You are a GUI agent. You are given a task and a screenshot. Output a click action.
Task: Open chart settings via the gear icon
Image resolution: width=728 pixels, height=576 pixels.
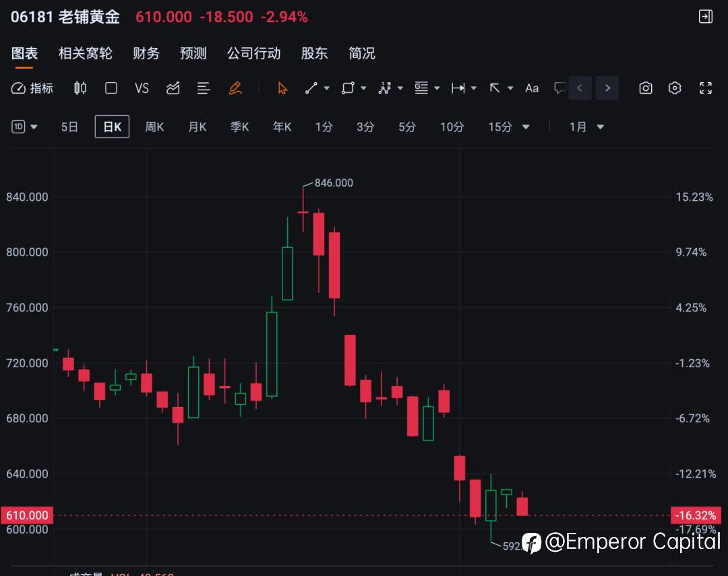pyautogui.click(x=675, y=88)
